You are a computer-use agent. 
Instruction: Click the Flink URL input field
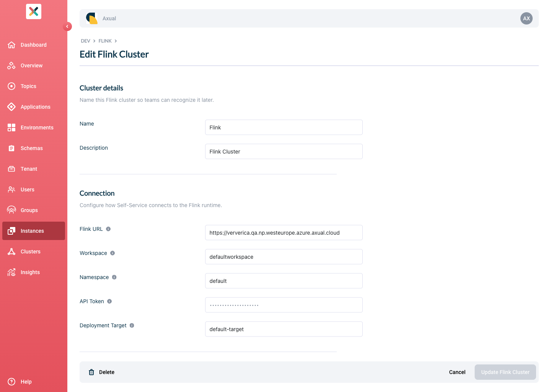pos(284,233)
